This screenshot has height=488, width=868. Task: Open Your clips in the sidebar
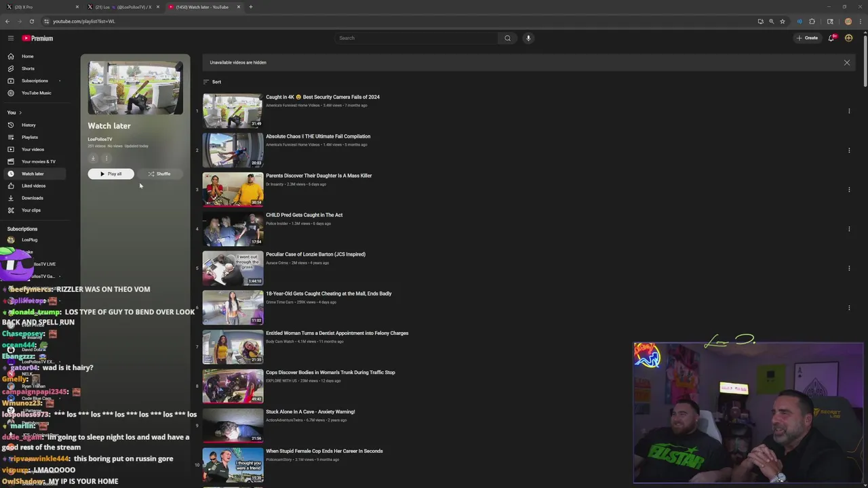click(x=31, y=210)
